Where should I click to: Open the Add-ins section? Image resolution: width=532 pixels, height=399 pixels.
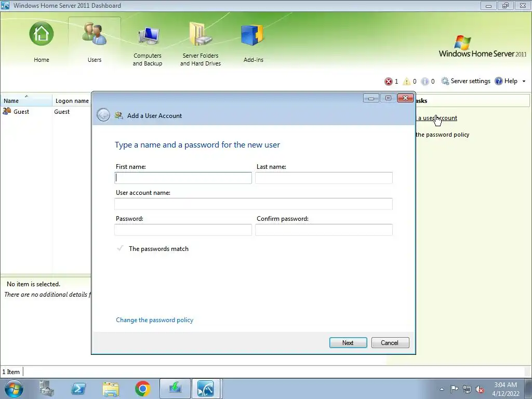pyautogui.click(x=253, y=44)
